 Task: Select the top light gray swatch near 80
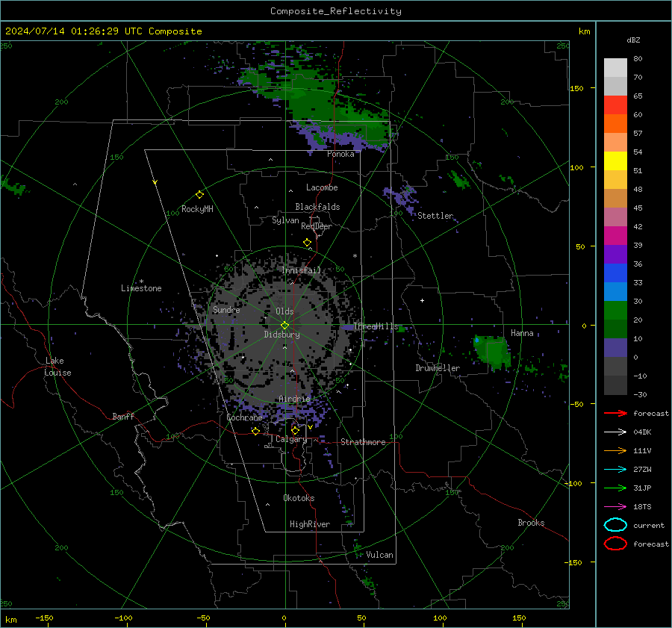(x=615, y=68)
